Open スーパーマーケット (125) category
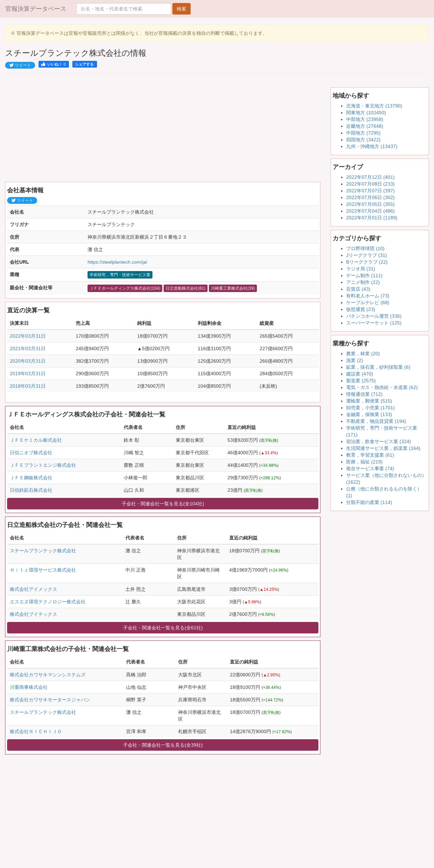Screen dimensions: 434x868 coord(373,323)
